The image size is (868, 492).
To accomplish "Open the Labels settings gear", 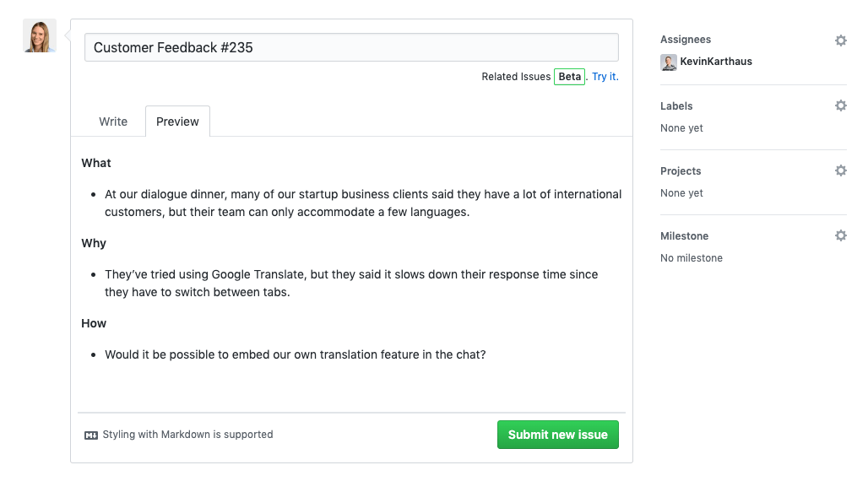I will click(x=841, y=105).
